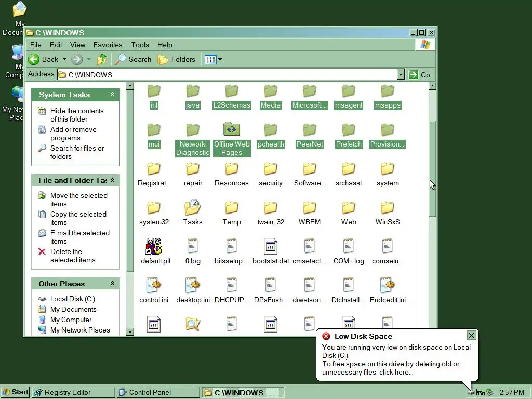Open the Search toolbar button

(x=132, y=59)
